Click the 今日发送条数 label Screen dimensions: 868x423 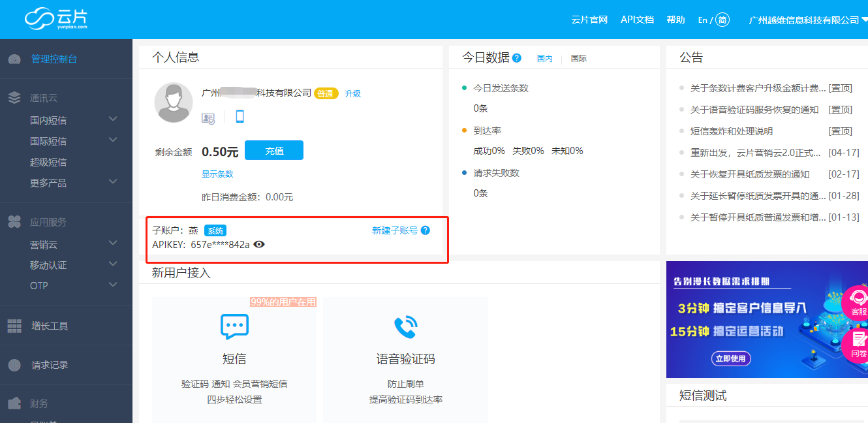[501, 88]
